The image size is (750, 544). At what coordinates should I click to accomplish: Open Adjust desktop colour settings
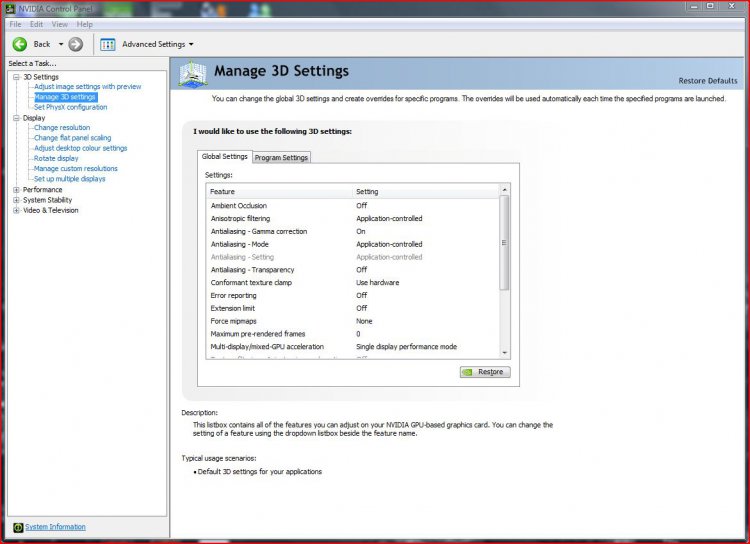80,148
